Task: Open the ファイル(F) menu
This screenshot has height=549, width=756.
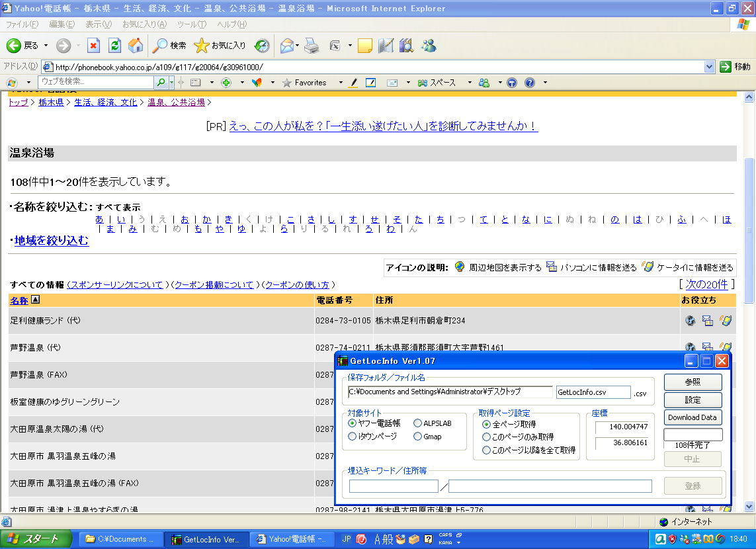Action: tap(22, 24)
